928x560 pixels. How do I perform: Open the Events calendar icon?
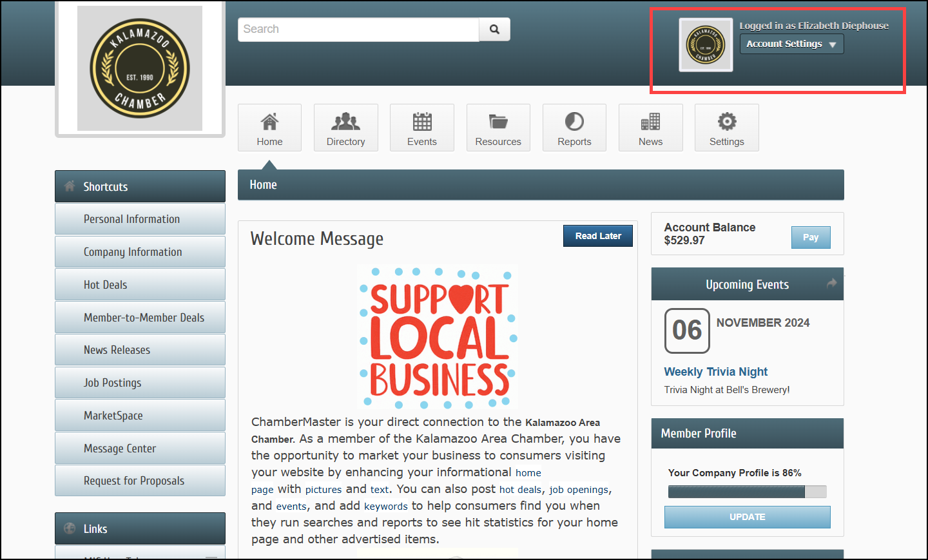(x=422, y=128)
